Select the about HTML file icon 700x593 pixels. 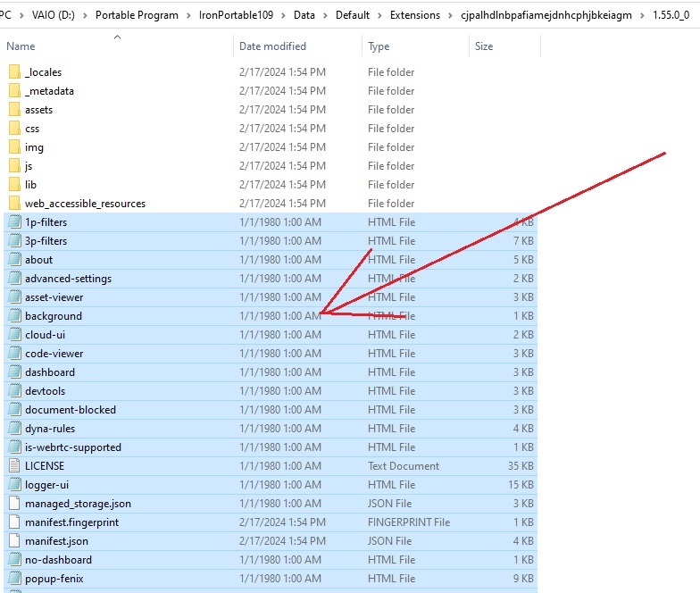tap(14, 259)
